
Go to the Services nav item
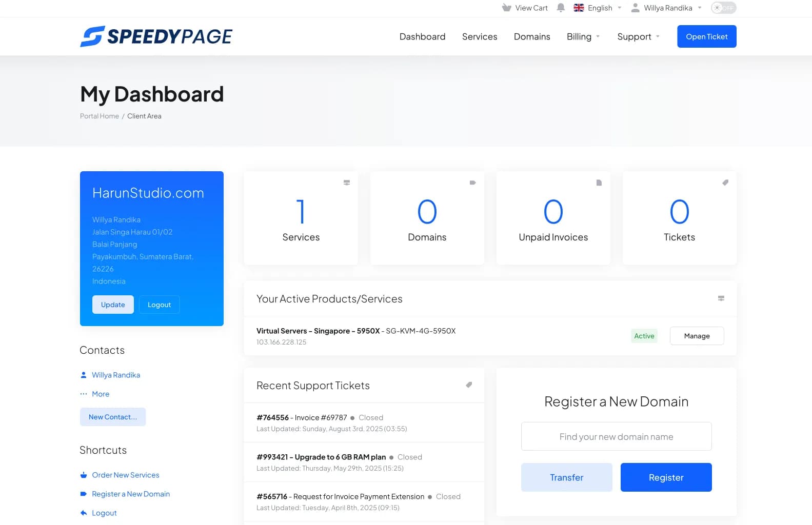pos(479,36)
